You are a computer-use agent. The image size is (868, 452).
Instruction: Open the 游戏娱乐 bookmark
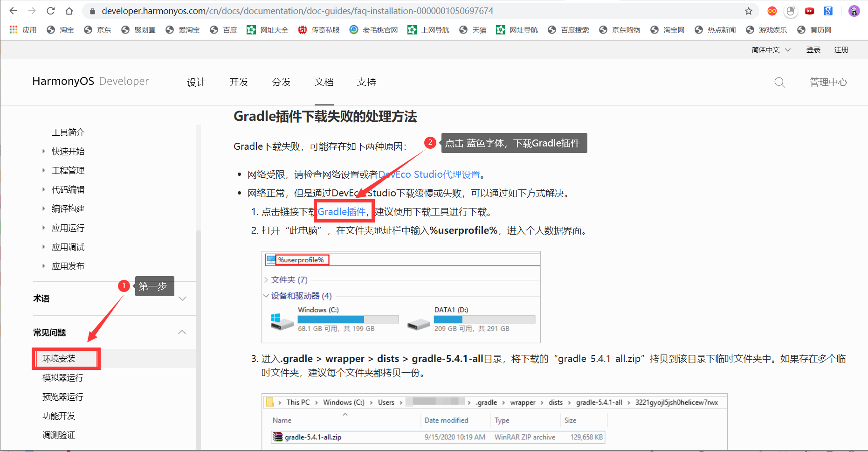pyautogui.click(x=766, y=30)
